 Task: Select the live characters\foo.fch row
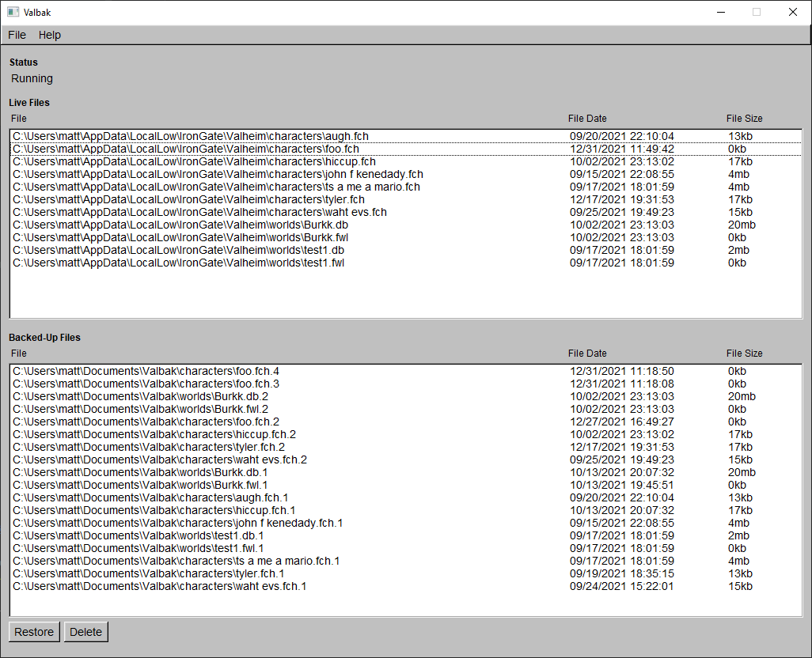(406, 149)
